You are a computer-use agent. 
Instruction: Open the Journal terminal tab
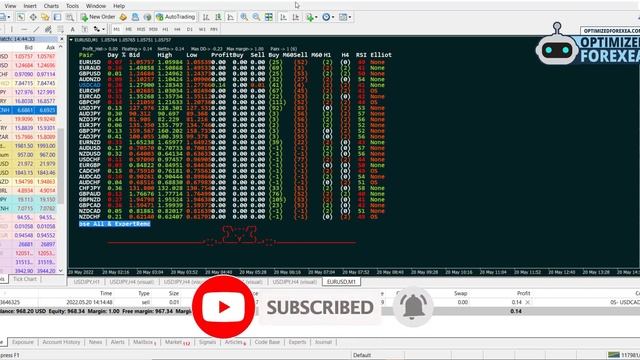(x=323, y=342)
